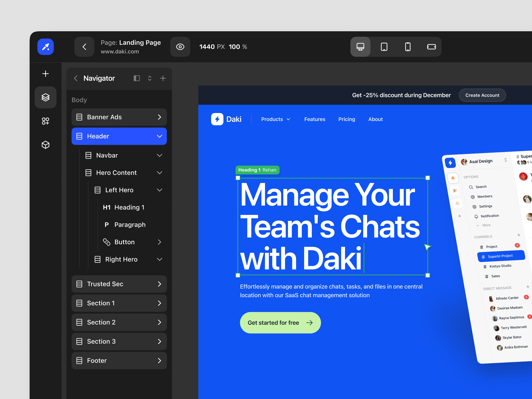Screen dimensions: 532x399
Task: Click the back arrow next to Landing Page
Action: point(84,47)
